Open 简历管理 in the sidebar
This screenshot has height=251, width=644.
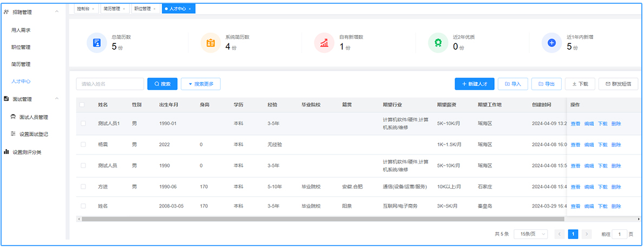click(x=21, y=64)
